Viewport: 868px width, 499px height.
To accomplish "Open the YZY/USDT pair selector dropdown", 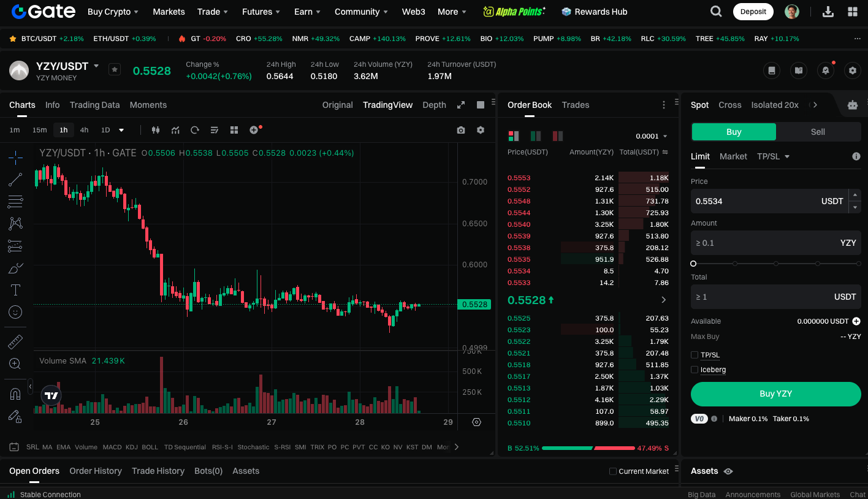I will coord(96,66).
